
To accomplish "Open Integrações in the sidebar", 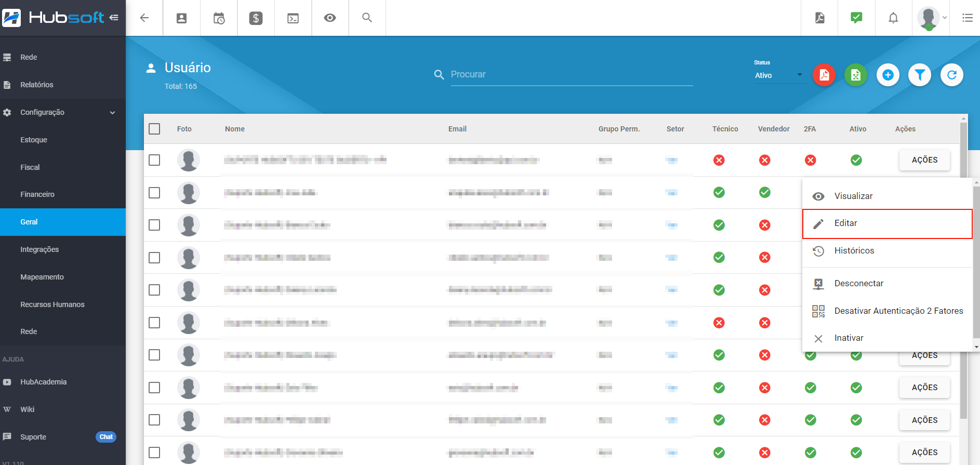I will [63, 249].
